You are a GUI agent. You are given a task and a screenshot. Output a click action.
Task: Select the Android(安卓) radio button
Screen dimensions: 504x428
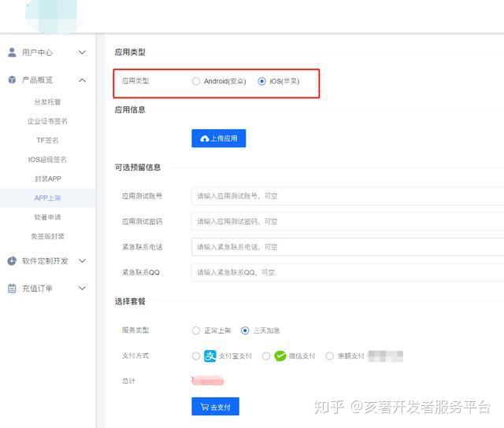pyautogui.click(x=196, y=81)
